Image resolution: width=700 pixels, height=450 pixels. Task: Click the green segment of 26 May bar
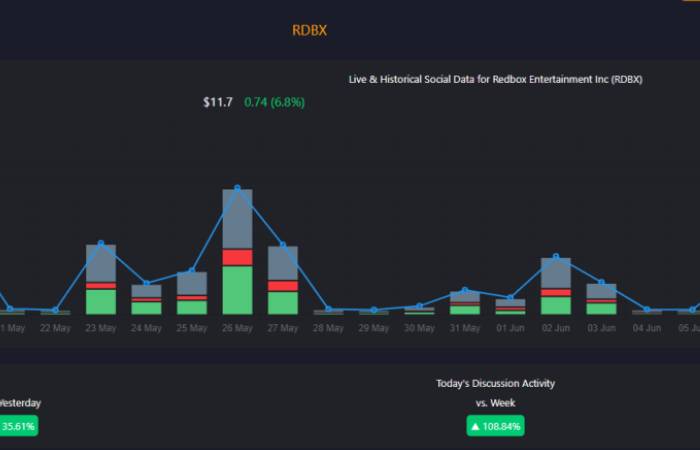tap(238, 291)
